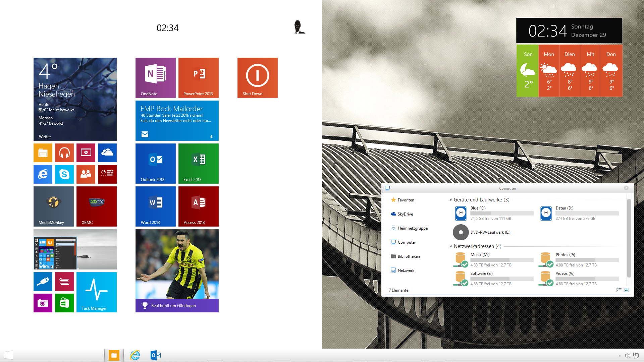Open the green Windows Store small tile
The image size is (644, 362).
coord(64,303)
